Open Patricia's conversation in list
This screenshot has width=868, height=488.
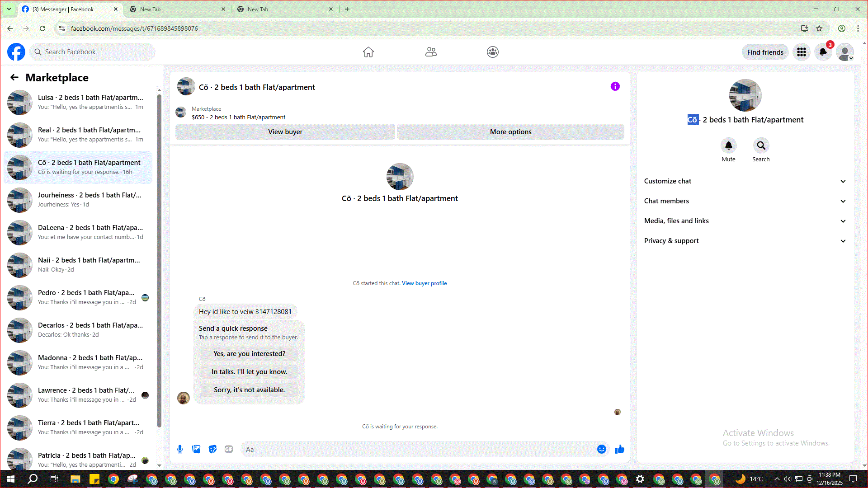click(x=78, y=458)
